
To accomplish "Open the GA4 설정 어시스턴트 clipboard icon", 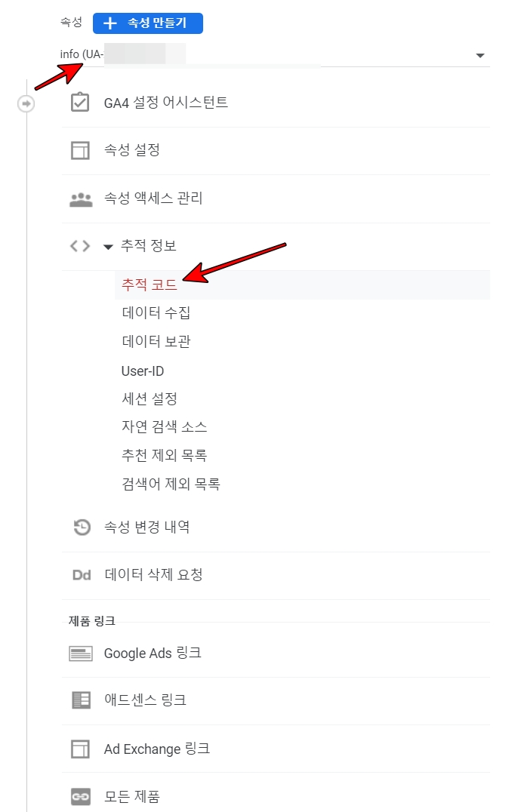I will [x=81, y=103].
